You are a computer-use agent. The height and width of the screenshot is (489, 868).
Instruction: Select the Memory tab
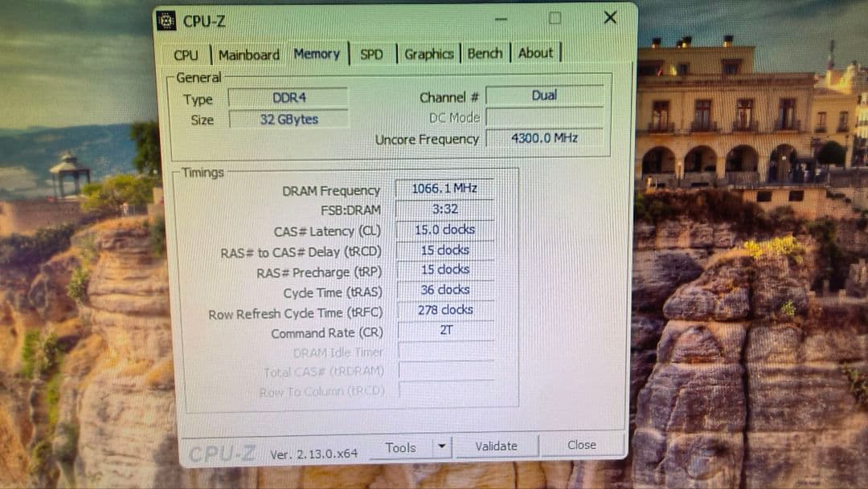[x=317, y=54]
